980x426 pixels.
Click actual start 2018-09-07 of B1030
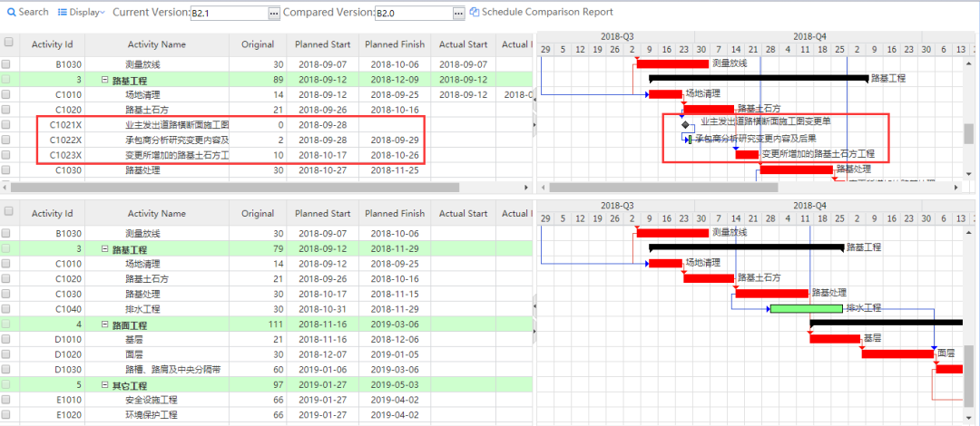click(x=463, y=64)
